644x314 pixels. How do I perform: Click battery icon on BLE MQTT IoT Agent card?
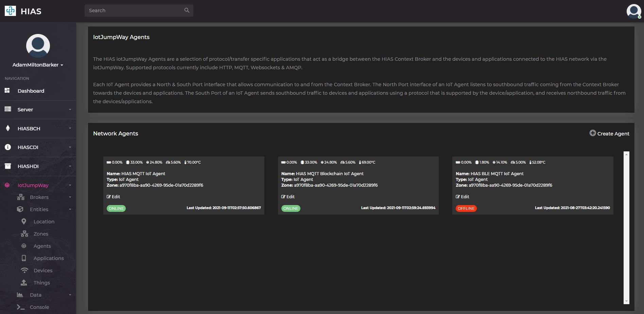(x=458, y=162)
